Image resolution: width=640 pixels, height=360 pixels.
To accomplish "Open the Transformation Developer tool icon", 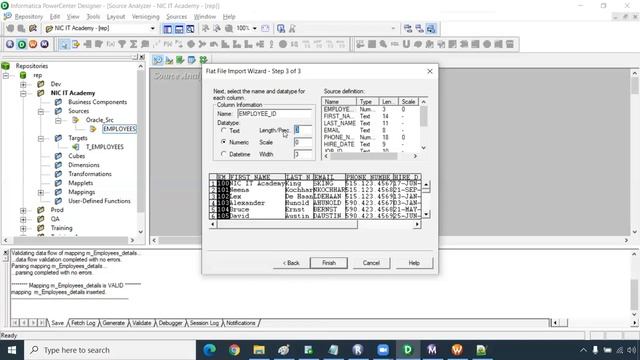I will 180,60.
